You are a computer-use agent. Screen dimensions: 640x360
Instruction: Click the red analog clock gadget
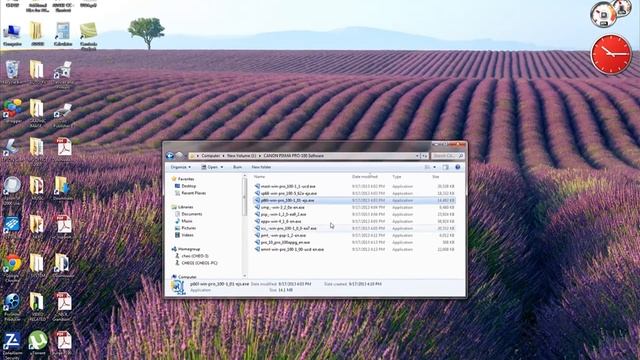(x=611, y=54)
